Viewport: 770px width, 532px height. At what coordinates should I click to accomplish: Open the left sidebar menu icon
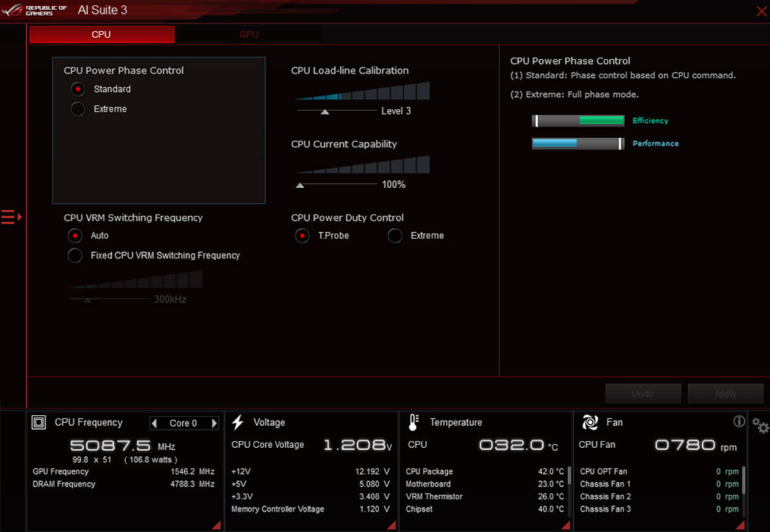(11, 217)
